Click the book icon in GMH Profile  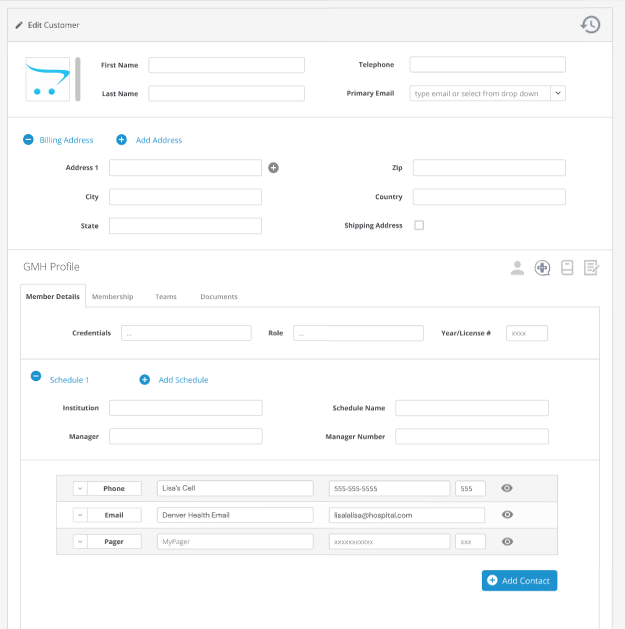567,268
